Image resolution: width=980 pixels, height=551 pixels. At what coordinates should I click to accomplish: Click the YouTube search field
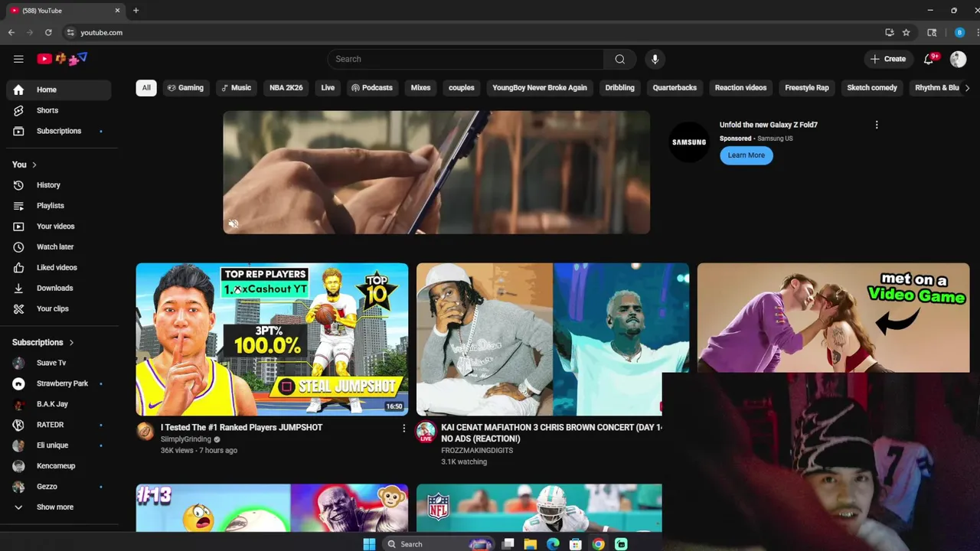[x=465, y=59]
